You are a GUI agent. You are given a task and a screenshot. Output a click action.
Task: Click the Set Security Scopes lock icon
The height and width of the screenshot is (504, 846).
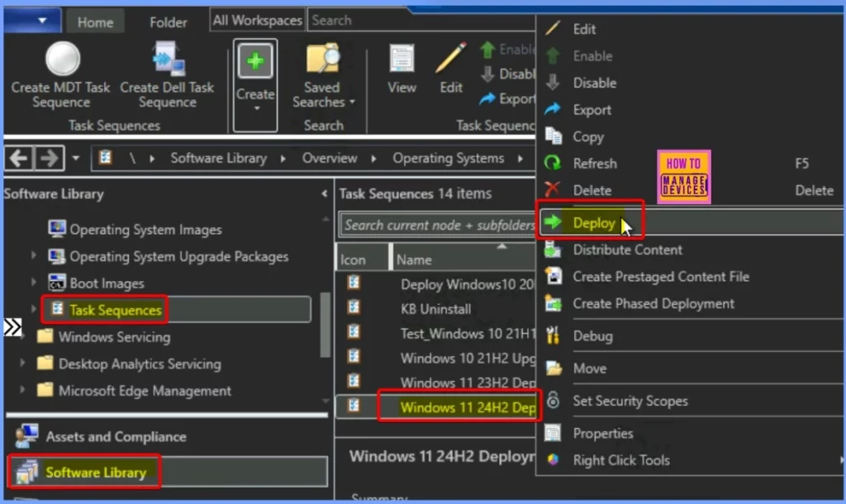(x=553, y=400)
